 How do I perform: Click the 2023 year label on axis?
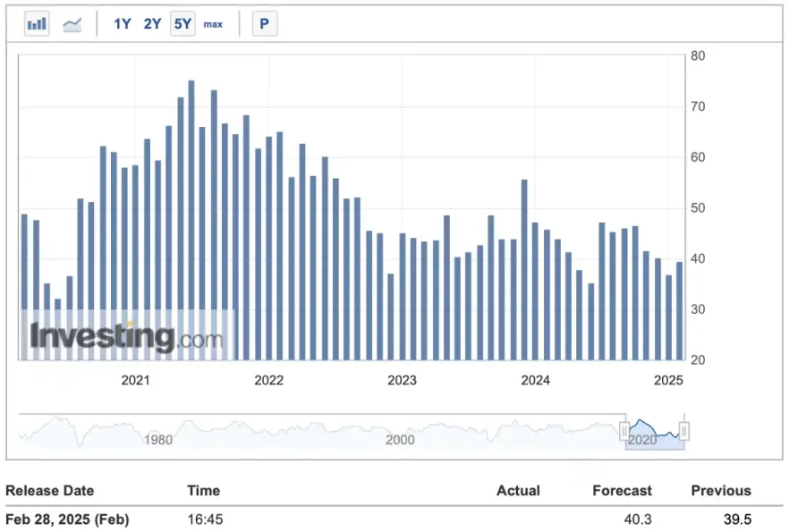(x=402, y=380)
